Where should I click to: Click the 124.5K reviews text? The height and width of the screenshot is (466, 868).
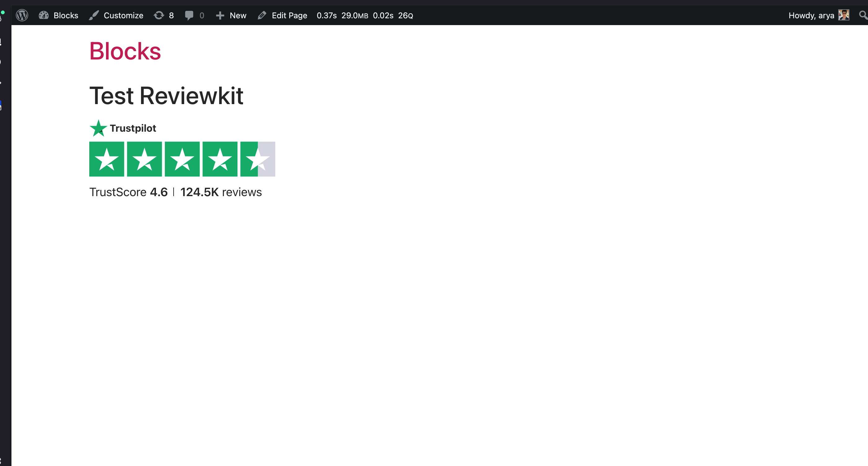pyautogui.click(x=221, y=192)
